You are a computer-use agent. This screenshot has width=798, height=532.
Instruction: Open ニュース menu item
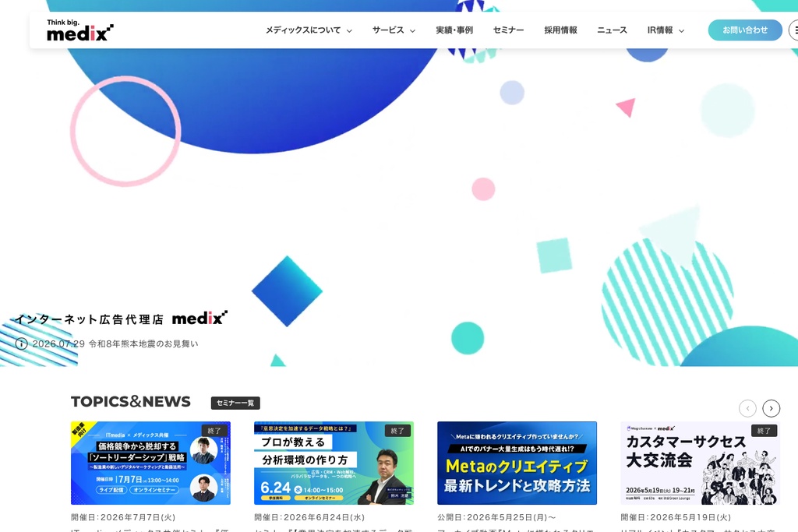612,30
